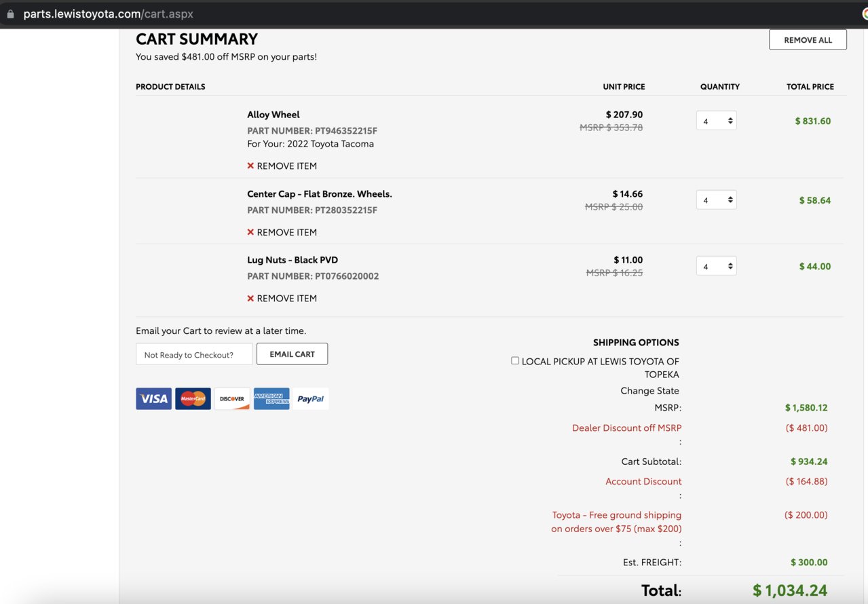Click the $ 14.66 unit price
Image resolution: width=868 pixels, height=604 pixels.
pos(628,194)
